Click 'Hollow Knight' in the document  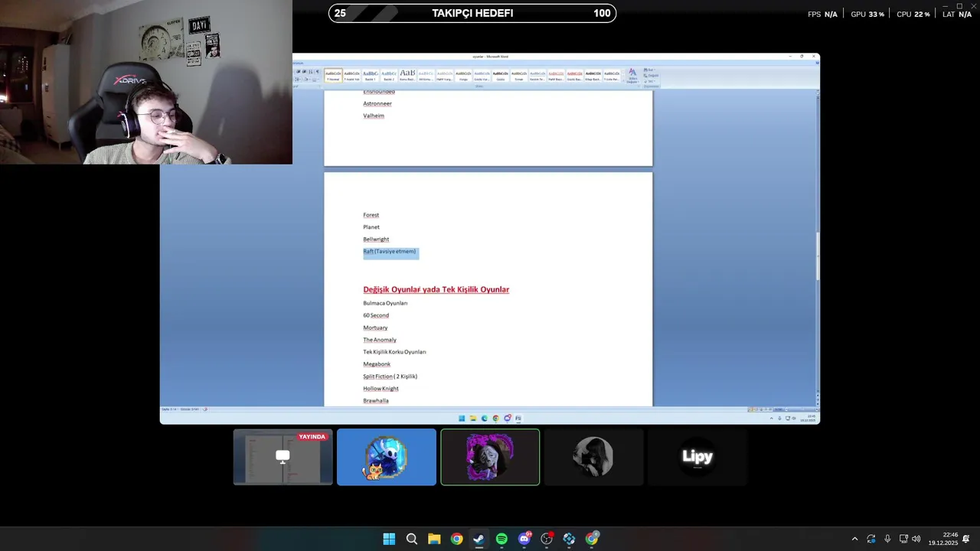(x=381, y=389)
